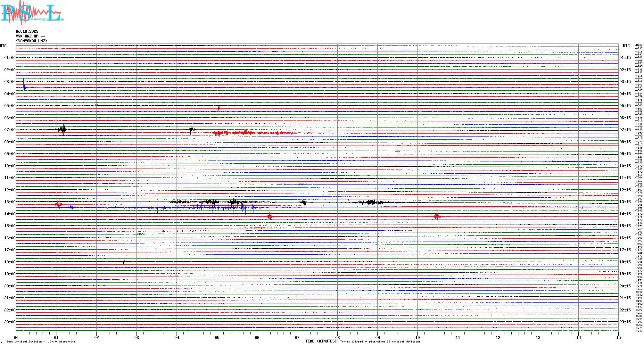The image size is (644, 346).
Task: Click the Oct18,2025 date label
Action: point(27,31)
